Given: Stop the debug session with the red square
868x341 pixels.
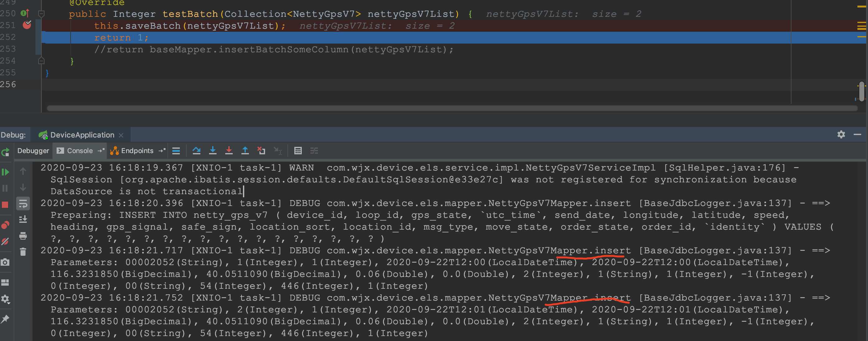Looking at the screenshot, I should coord(5,204).
